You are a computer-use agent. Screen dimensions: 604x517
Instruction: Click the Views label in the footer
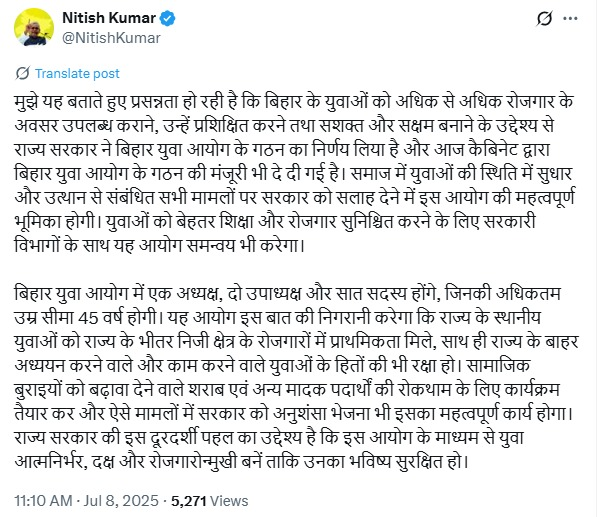pyautogui.click(x=229, y=501)
